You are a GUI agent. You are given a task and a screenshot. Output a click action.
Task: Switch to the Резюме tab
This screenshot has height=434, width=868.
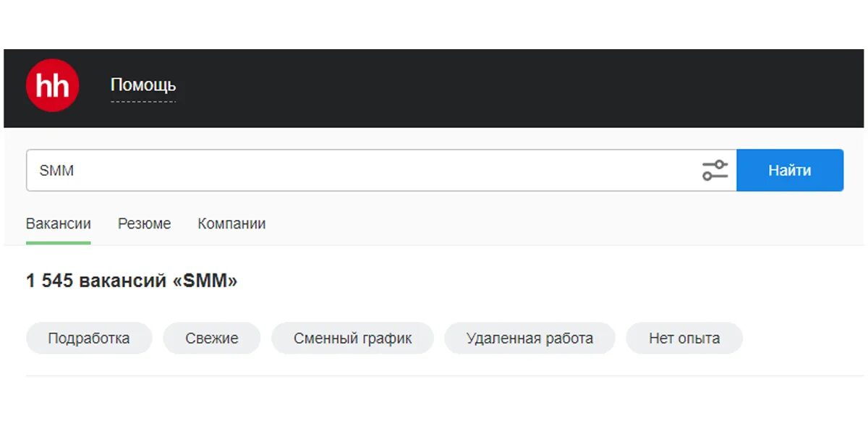145,224
